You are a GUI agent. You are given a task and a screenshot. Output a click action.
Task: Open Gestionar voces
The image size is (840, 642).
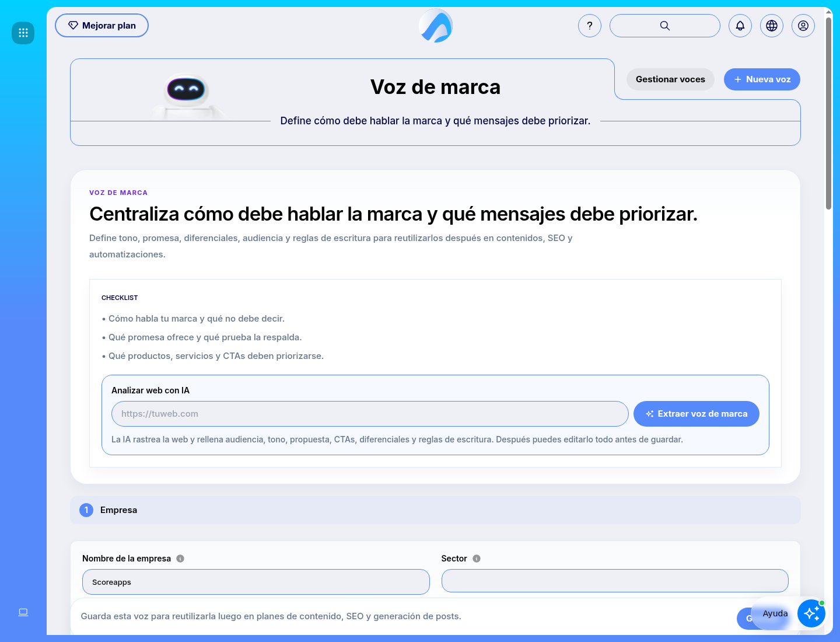pyautogui.click(x=670, y=79)
